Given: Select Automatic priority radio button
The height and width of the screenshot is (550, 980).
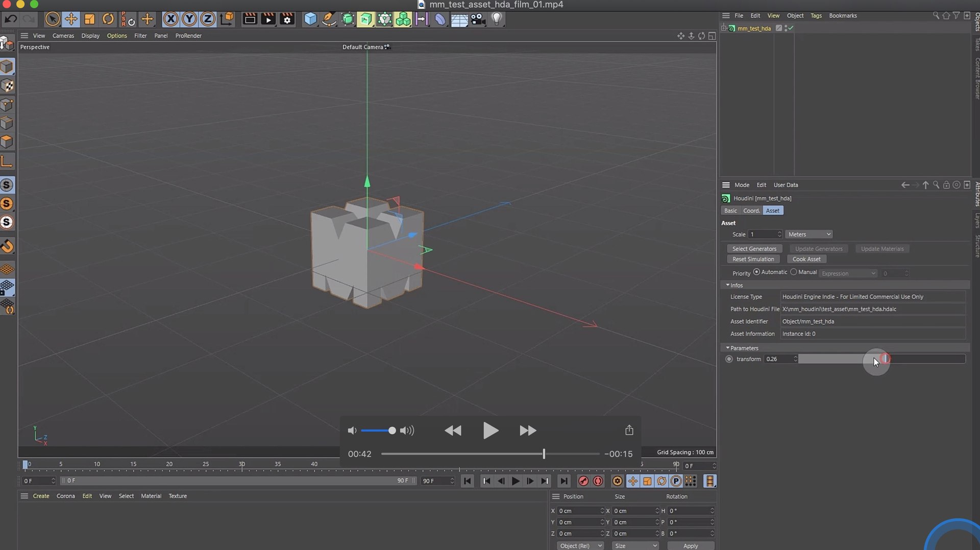Looking at the screenshot, I should click(756, 272).
